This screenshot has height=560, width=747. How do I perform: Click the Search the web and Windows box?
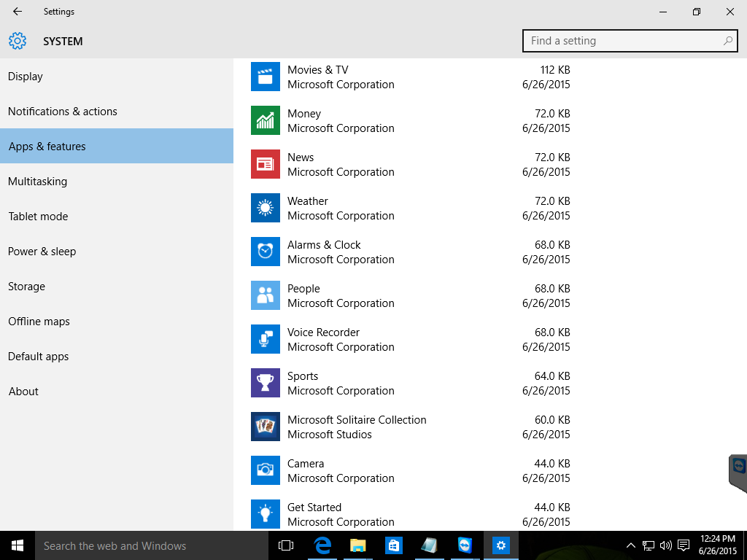click(x=152, y=545)
